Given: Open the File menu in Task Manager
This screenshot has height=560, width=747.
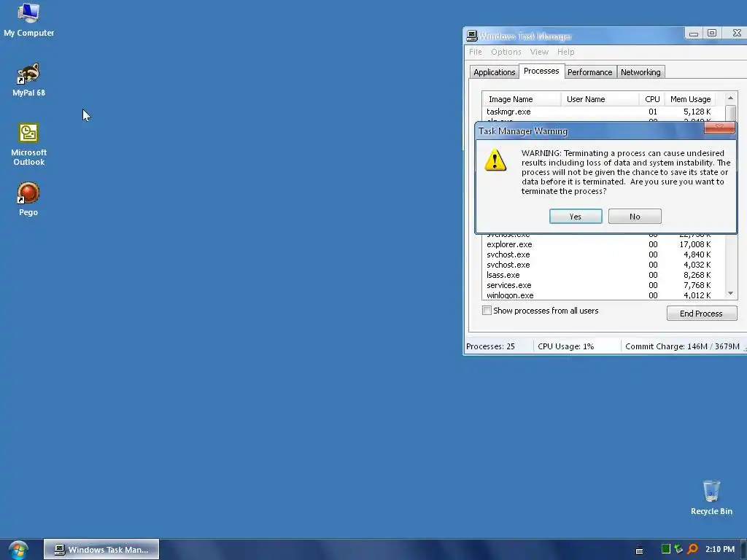Looking at the screenshot, I should [x=476, y=52].
